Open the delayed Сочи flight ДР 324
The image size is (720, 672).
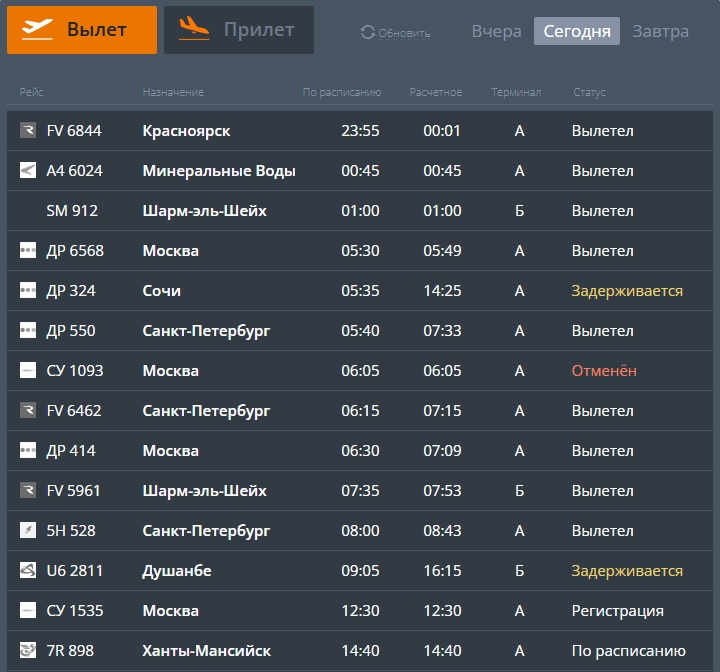coord(162,291)
